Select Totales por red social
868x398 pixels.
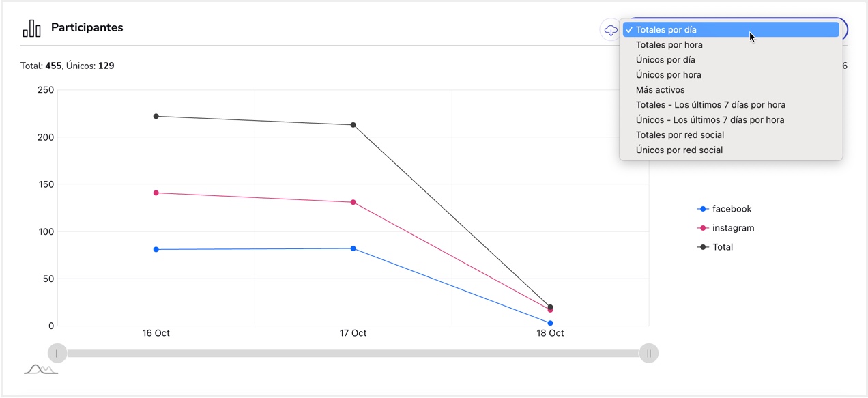[680, 135]
